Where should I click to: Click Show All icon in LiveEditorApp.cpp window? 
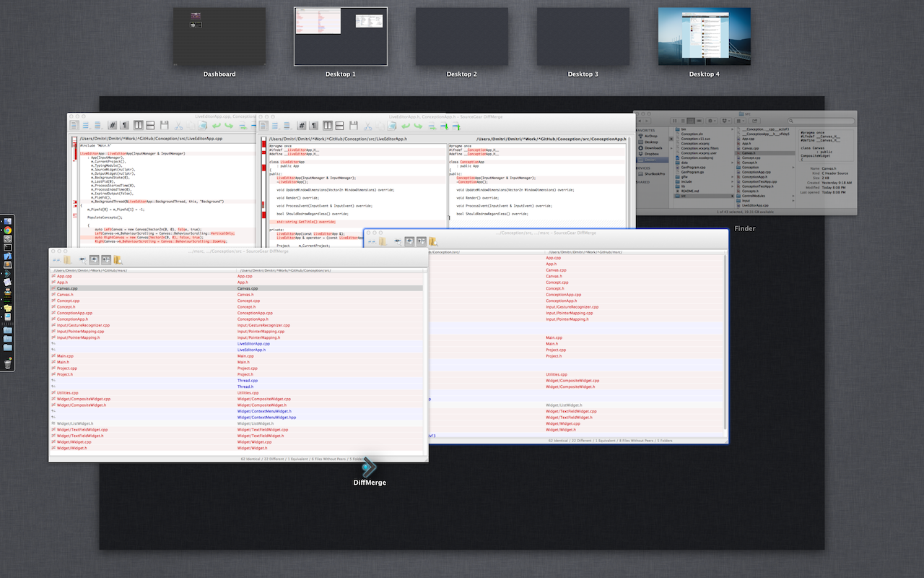[x=74, y=125]
